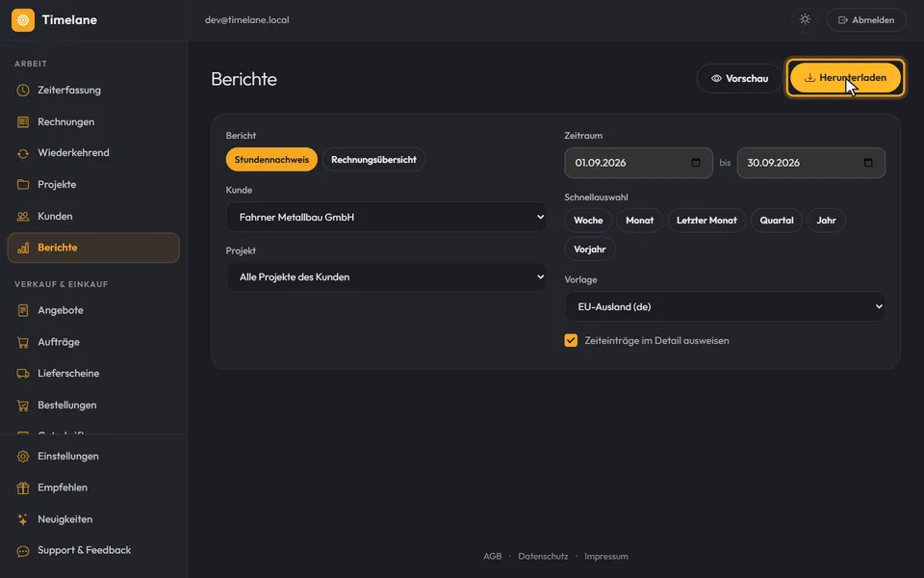Click the Empfehlen gift icon
The height and width of the screenshot is (578, 924).
[x=23, y=487]
